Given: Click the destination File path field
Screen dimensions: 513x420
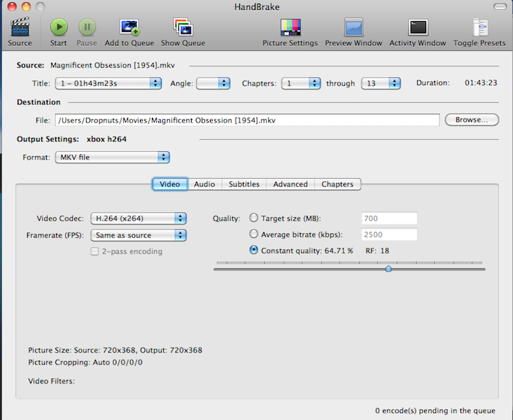Looking at the screenshot, I should click(x=247, y=120).
